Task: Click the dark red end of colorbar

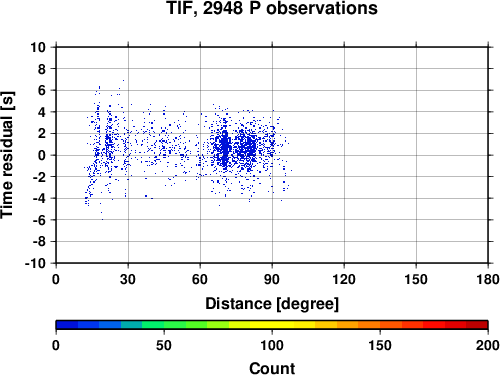Action: tap(477, 325)
